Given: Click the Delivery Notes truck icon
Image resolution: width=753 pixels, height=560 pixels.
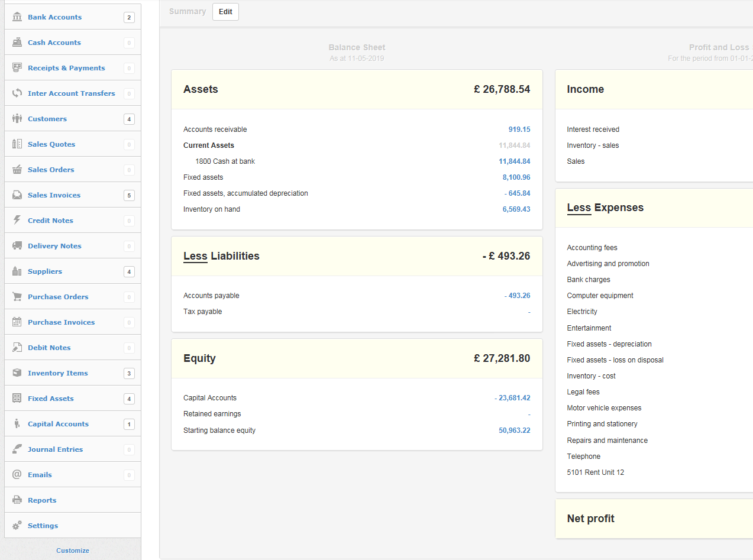Looking at the screenshot, I should 17,245.
